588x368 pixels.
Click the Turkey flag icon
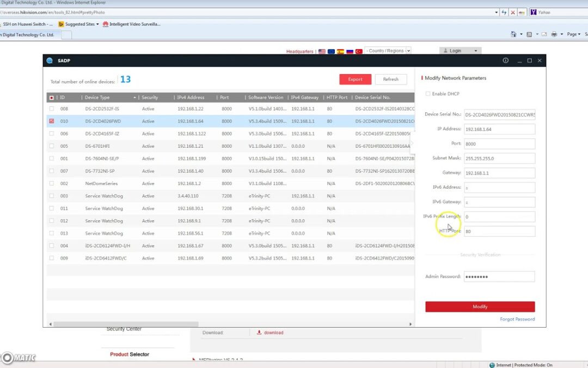click(x=359, y=51)
